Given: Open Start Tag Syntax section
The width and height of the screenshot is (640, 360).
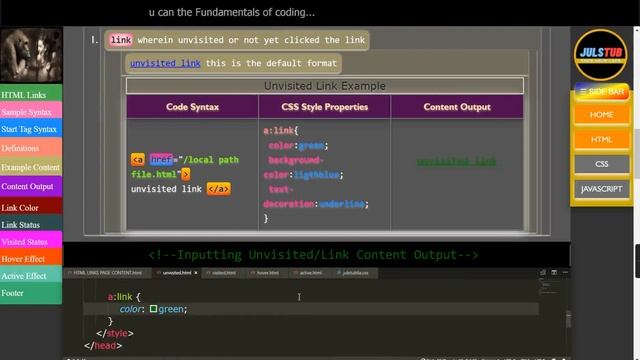Looking at the screenshot, I should point(31,129).
